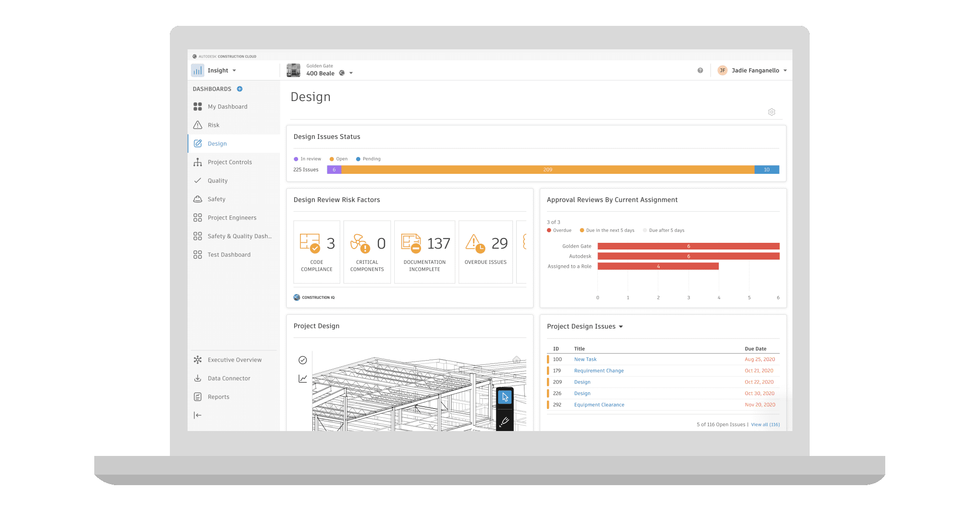This screenshot has width=980, height=511.
Task: Open the Project Design Issues filter dropdown
Action: [621, 326]
